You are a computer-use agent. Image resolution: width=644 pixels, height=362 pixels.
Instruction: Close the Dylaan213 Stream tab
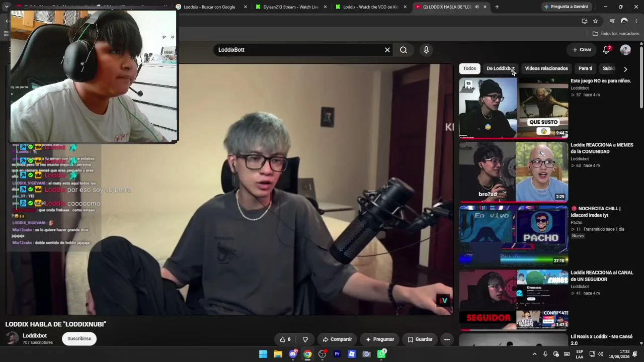(326, 7)
